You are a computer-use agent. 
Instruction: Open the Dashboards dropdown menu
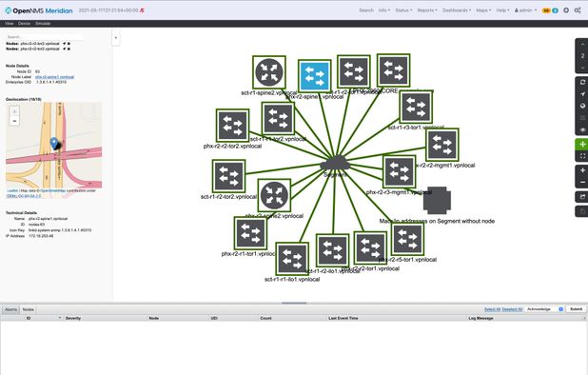457,10
